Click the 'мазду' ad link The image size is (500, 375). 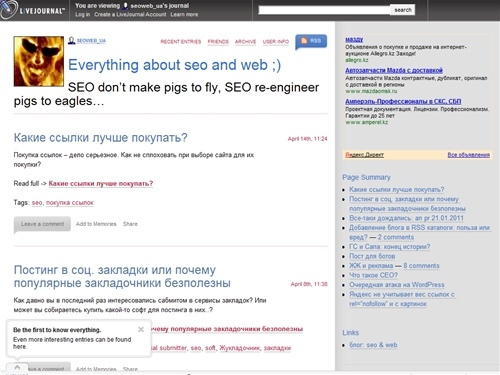click(354, 40)
